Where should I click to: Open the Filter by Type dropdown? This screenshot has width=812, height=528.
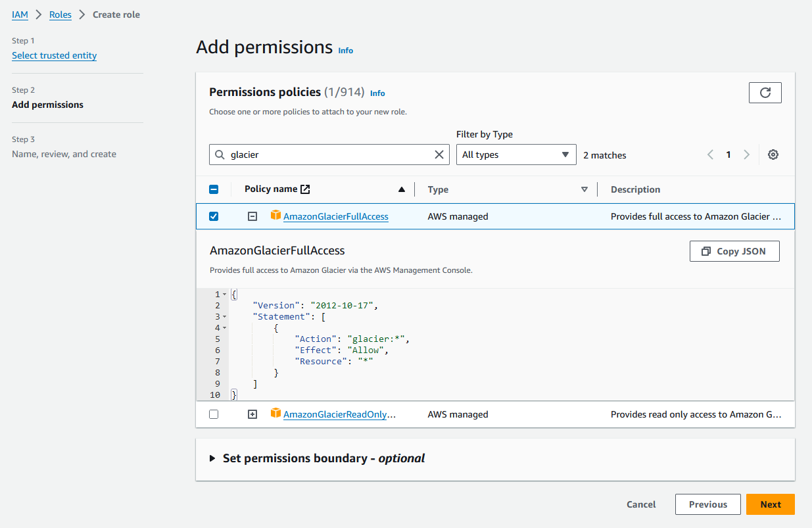515,155
